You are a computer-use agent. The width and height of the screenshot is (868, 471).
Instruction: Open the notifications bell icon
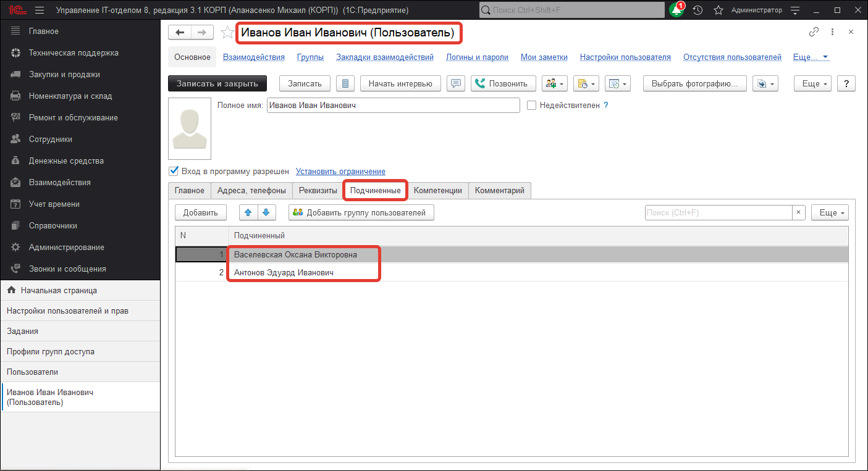[x=676, y=10]
